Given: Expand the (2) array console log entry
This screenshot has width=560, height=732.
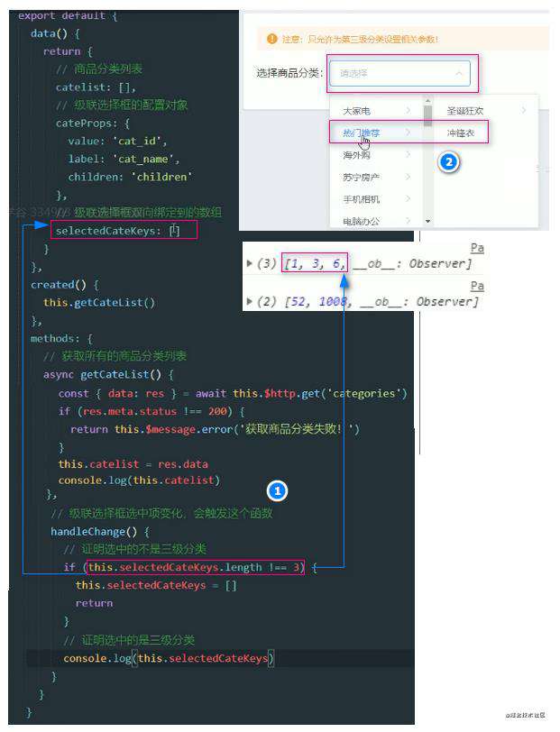Looking at the screenshot, I should pos(250,301).
